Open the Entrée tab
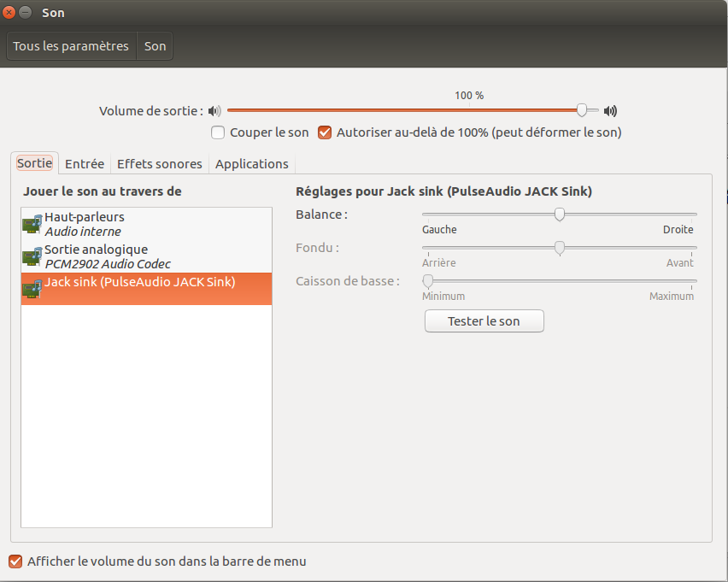Screen dimensions: 728x582 click(x=85, y=164)
